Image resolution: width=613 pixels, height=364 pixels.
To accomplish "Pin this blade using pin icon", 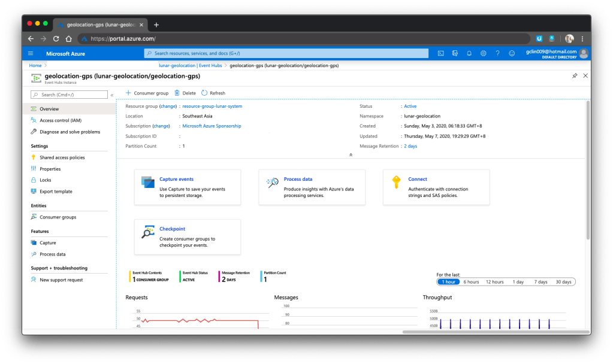I will [575, 76].
